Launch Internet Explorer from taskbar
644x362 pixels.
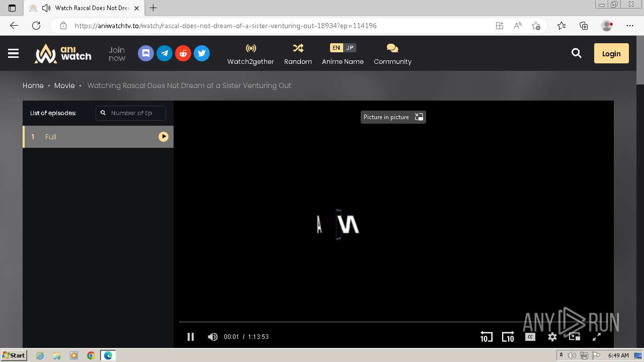pyautogui.click(x=40, y=355)
